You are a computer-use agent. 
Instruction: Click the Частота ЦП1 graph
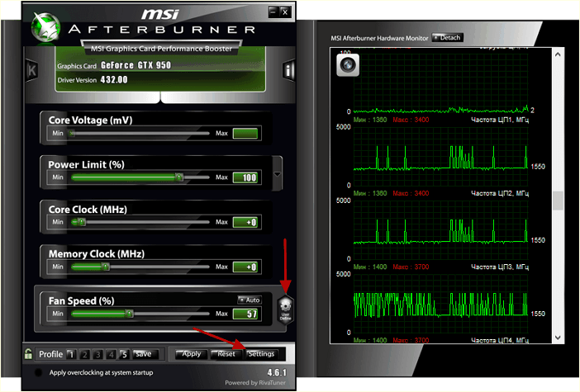pyautogui.click(x=440, y=156)
